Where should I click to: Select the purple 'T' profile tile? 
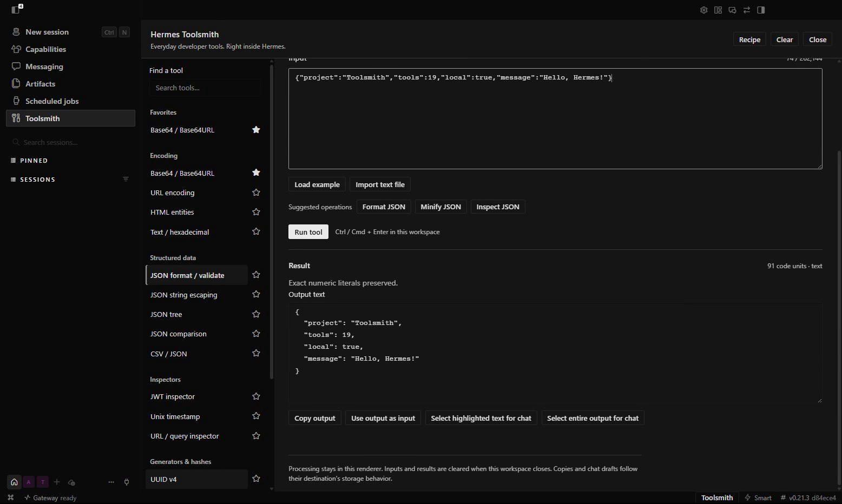pyautogui.click(x=43, y=482)
